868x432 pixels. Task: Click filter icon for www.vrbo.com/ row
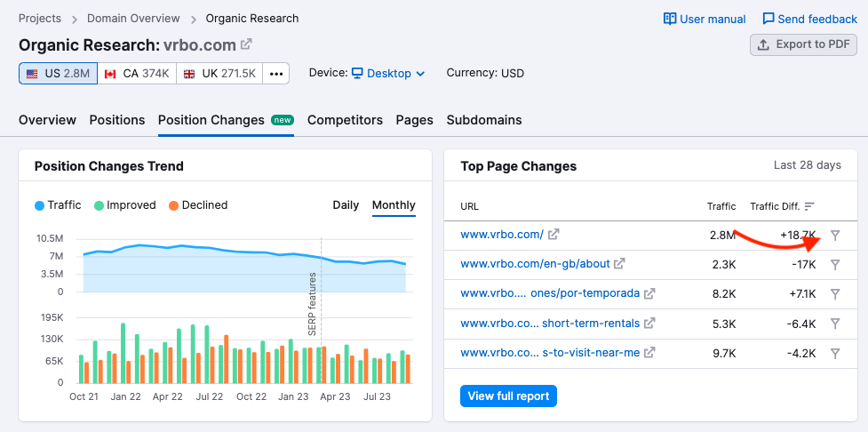point(835,236)
